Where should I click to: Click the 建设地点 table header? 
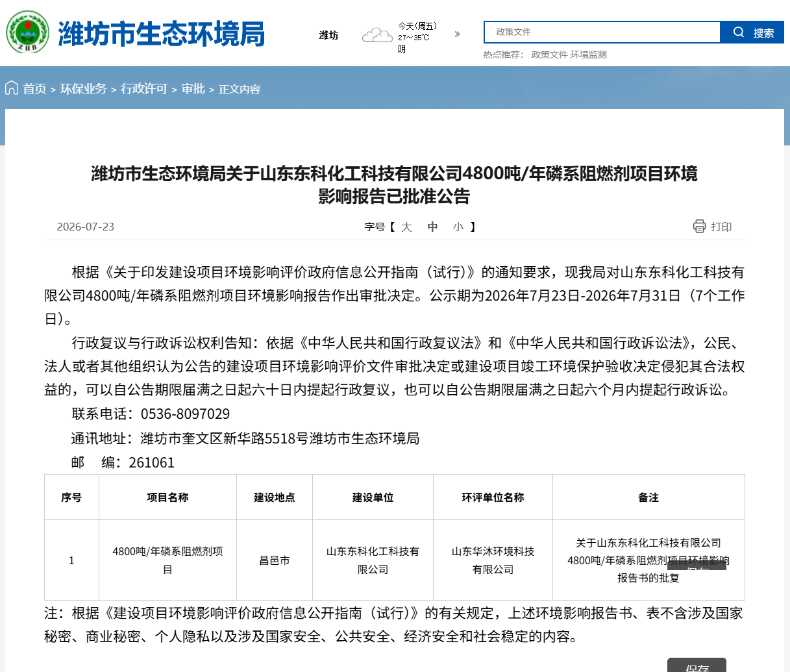275,497
